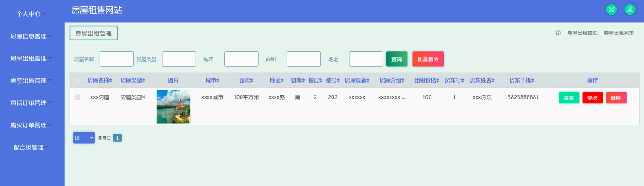Sort by 房东手机 column sort icon
Screen dimensions: 644x186
coord(533,80)
